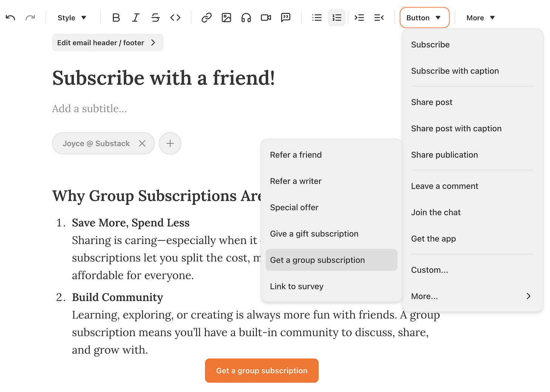
Task: Open the Style dropdown
Action: tap(72, 17)
